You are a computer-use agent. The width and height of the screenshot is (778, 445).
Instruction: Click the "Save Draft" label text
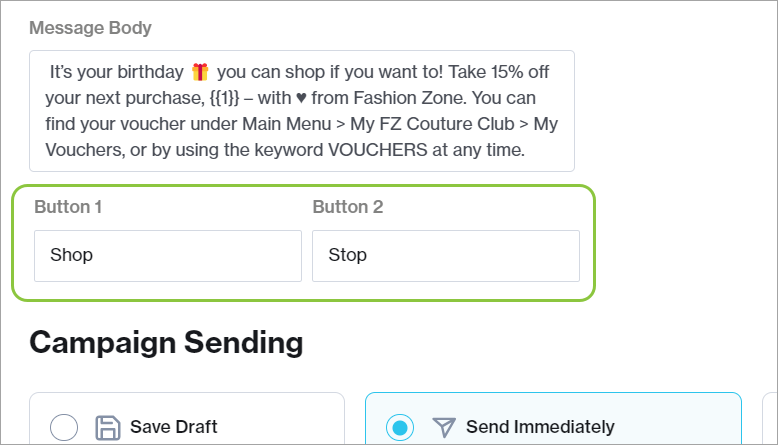pyautogui.click(x=174, y=428)
